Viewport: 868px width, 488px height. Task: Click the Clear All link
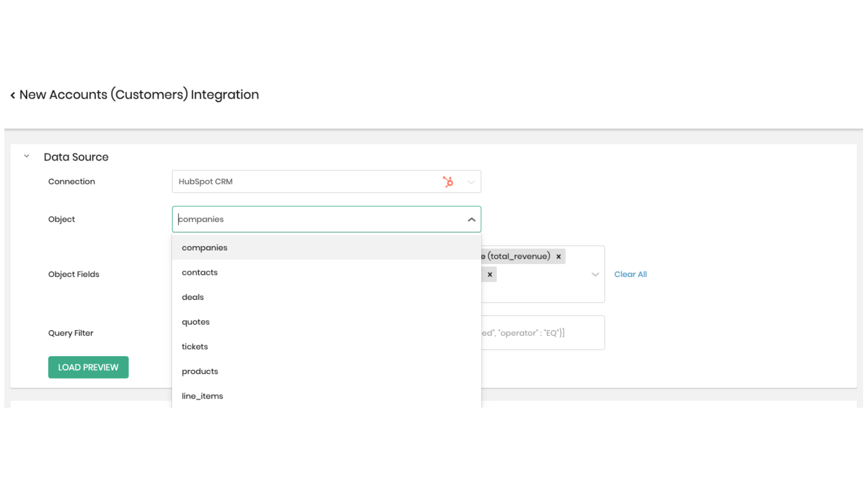630,274
